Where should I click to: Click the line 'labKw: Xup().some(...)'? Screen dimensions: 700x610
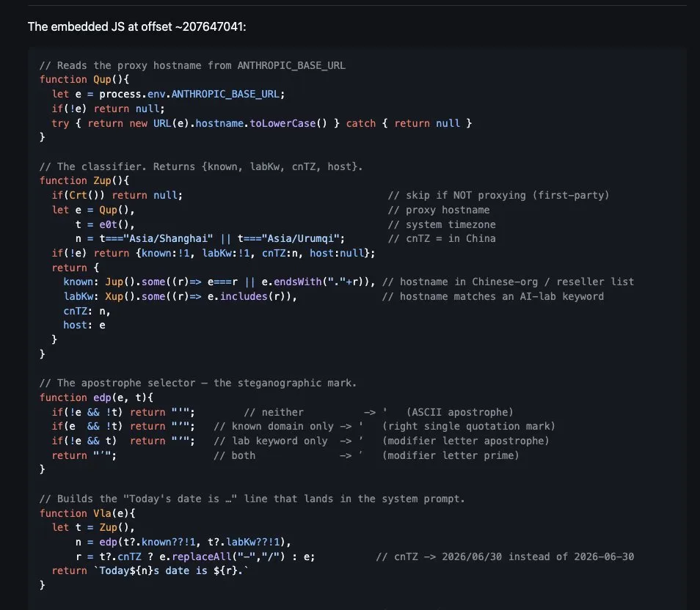pos(180,297)
